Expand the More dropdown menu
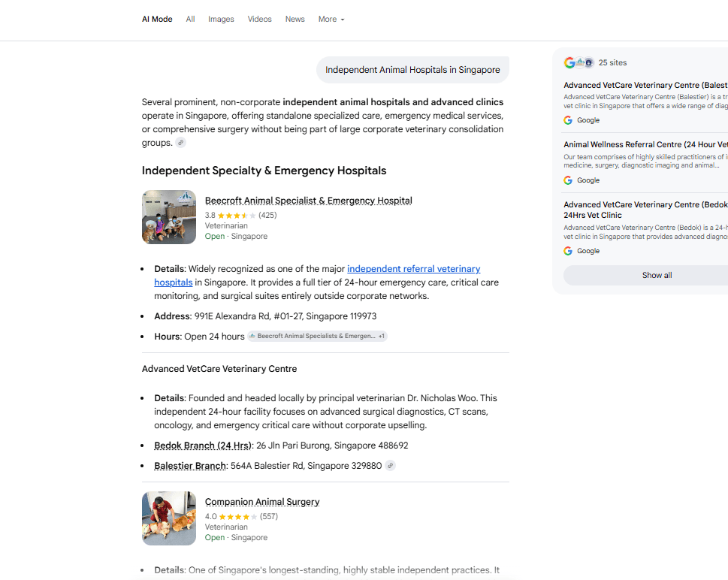 [x=331, y=19]
